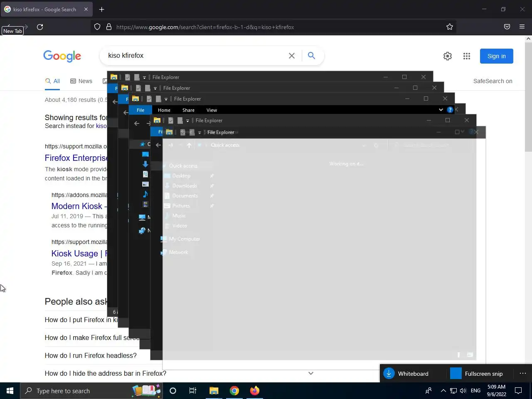Open Firefox application hamburger menu
The height and width of the screenshot is (399, 532).
pos(522,27)
